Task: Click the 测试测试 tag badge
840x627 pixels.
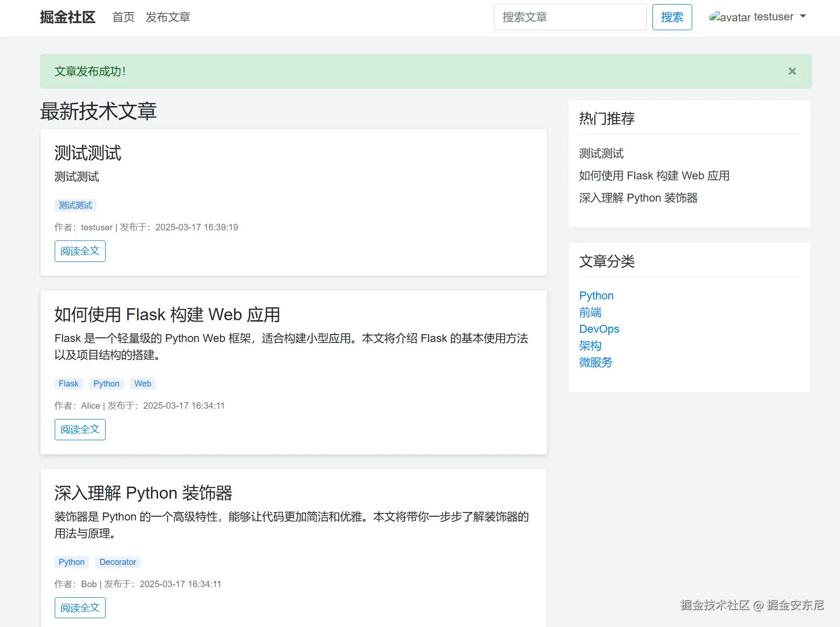Action: (x=75, y=205)
